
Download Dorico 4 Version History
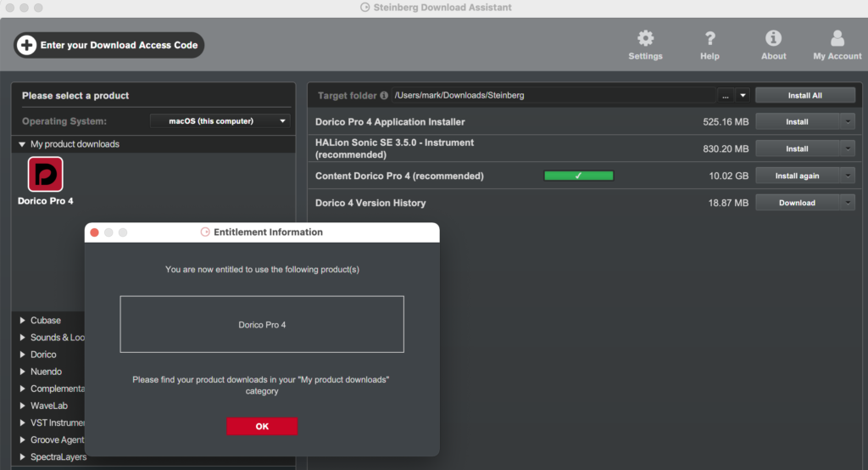pyautogui.click(x=797, y=203)
